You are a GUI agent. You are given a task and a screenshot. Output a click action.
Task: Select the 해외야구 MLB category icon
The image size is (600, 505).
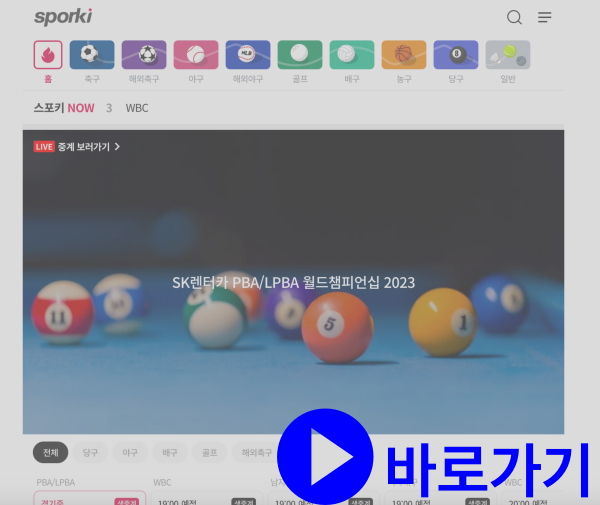pyautogui.click(x=248, y=55)
